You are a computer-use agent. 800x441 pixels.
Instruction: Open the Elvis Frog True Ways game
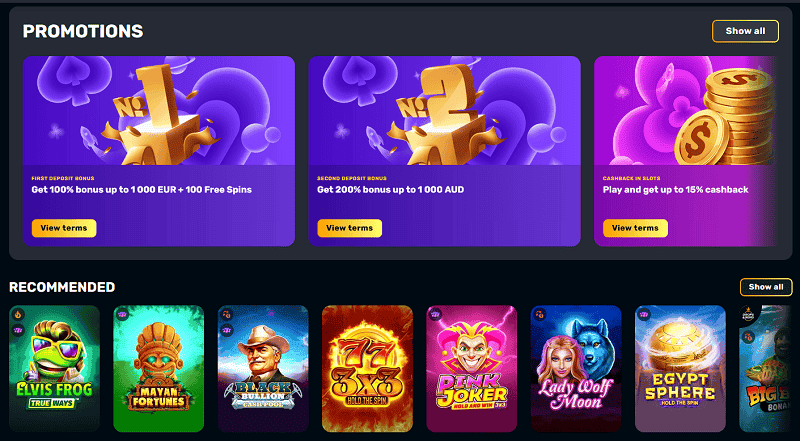pyautogui.click(x=55, y=369)
